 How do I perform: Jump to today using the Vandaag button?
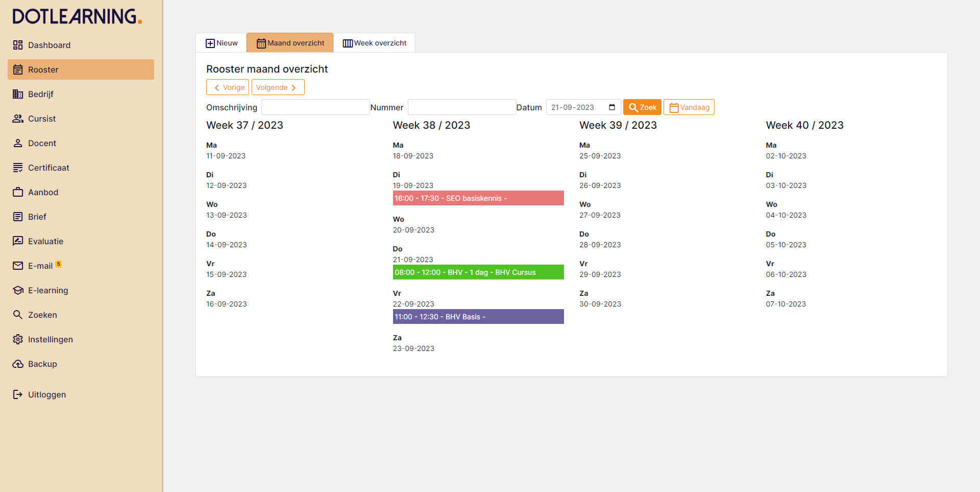(689, 107)
